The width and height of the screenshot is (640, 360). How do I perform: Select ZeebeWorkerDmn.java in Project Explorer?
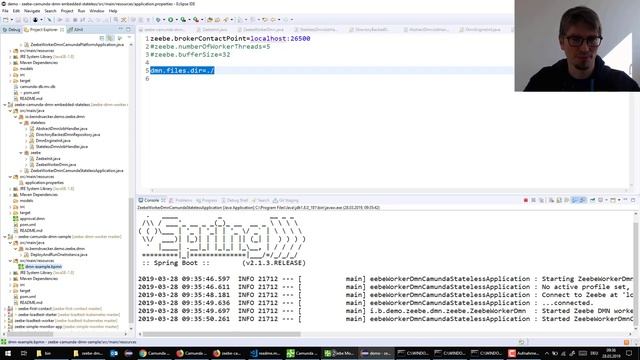(x=56, y=164)
